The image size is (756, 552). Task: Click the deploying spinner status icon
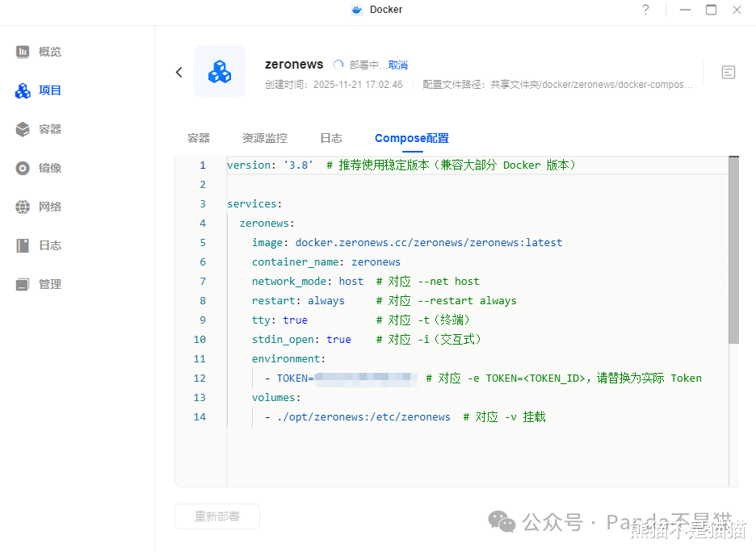tap(338, 65)
